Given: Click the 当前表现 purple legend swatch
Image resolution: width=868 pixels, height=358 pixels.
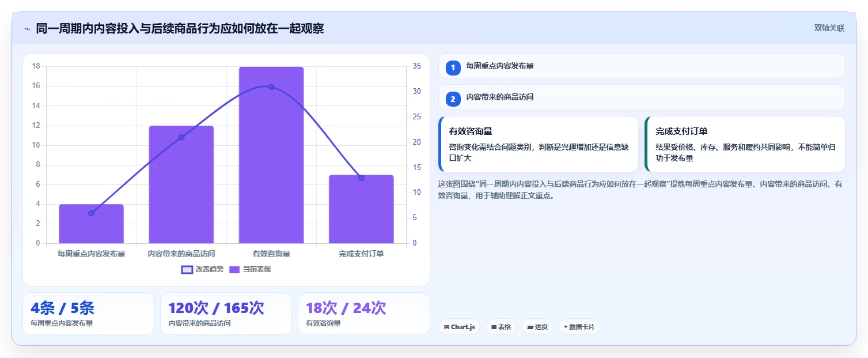Looking at the screenshot, I should pyautogui.click(x=234, y=269).
